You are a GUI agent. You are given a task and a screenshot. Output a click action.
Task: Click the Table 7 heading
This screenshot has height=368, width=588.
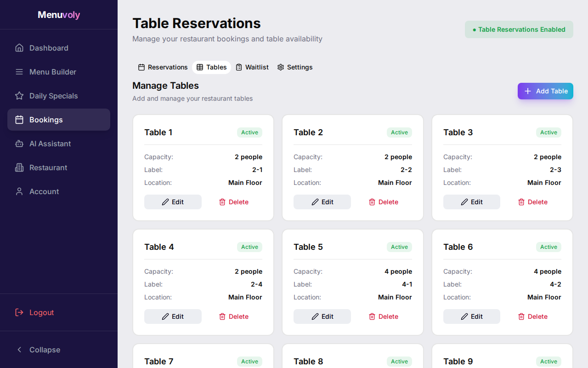point(159,362)
